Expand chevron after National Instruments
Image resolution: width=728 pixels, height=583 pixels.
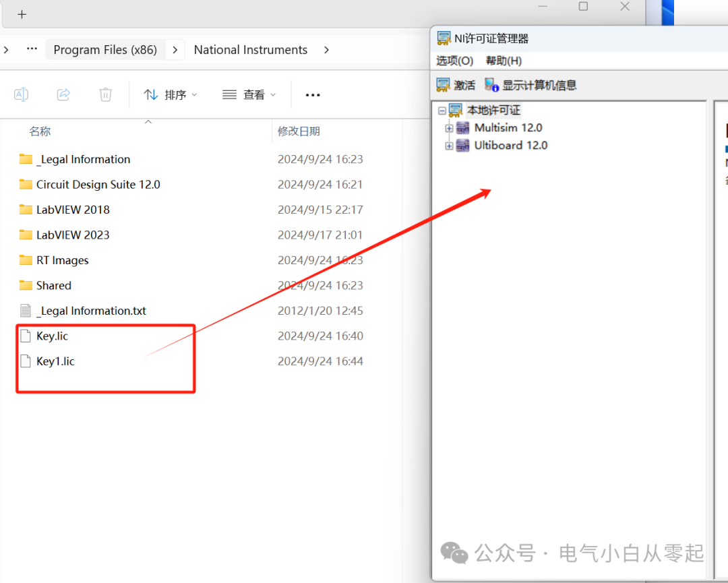click(326, 50)
